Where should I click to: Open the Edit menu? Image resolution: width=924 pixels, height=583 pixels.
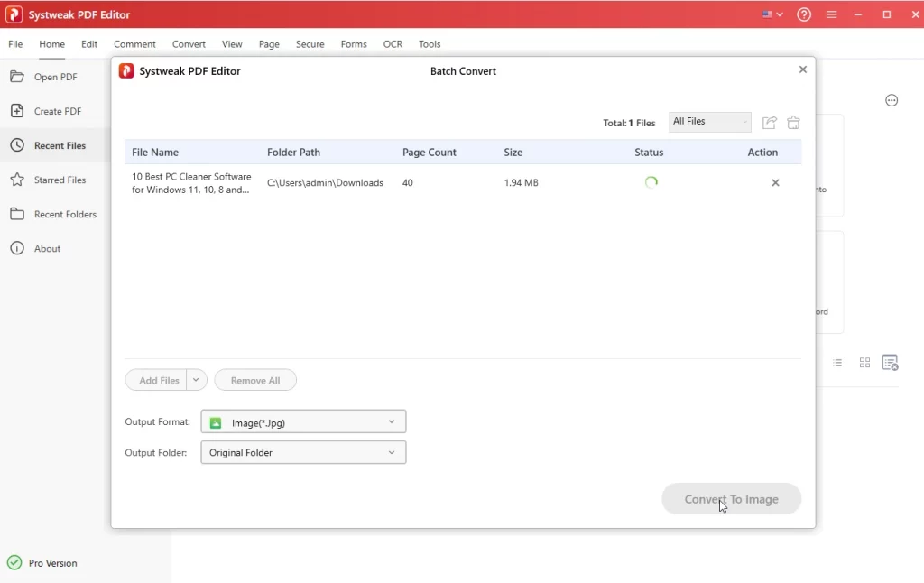click(89, 44)
